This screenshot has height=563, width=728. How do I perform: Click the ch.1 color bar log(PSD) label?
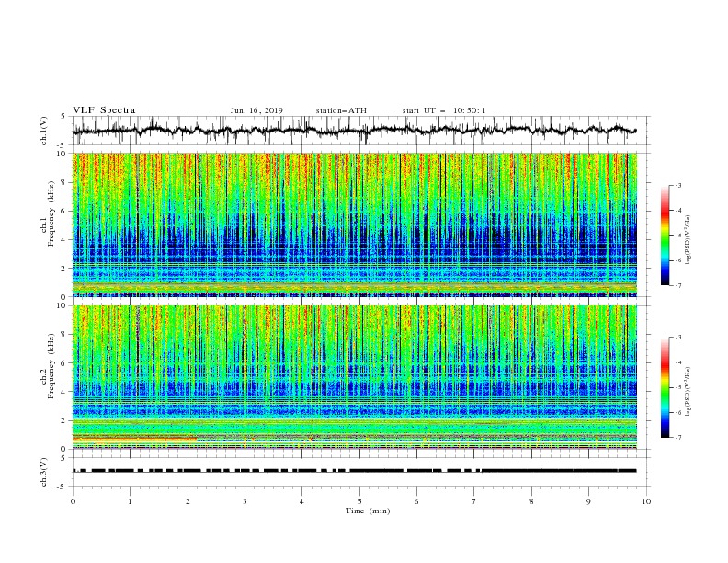[688, 240]
